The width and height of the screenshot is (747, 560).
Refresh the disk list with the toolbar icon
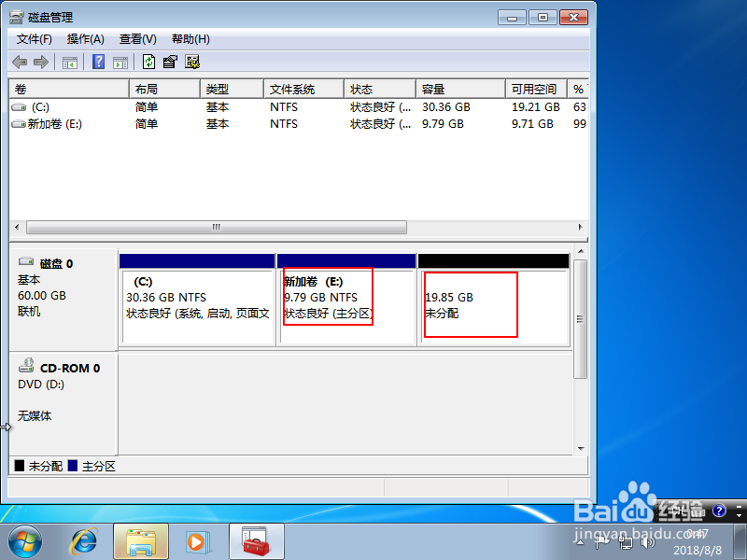(149, 62)
